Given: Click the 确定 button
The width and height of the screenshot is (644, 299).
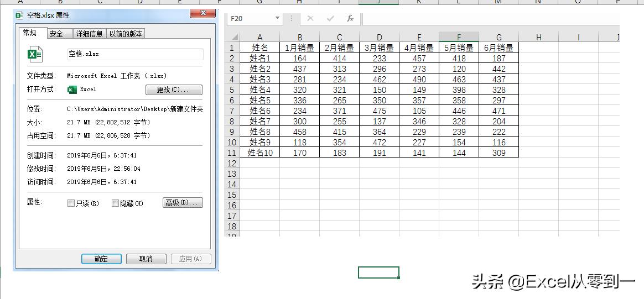Looking at the screenshot, I should [x=101, y=259].
